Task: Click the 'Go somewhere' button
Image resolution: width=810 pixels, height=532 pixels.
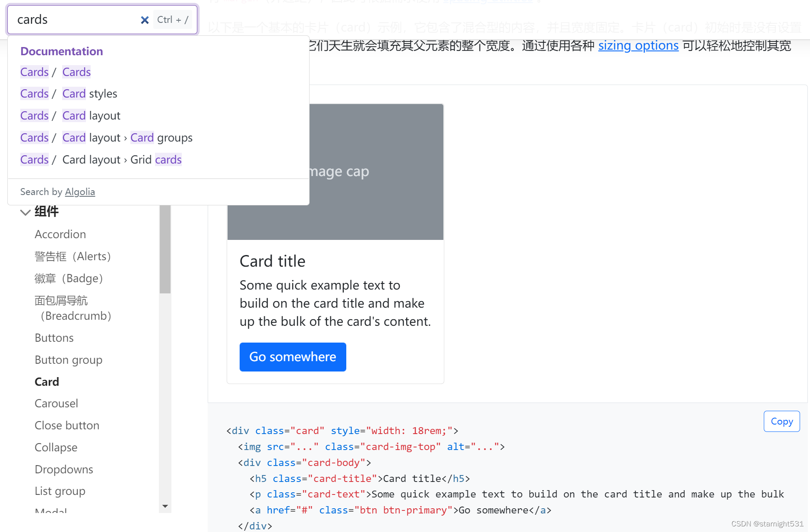Action: pos(293,357)
